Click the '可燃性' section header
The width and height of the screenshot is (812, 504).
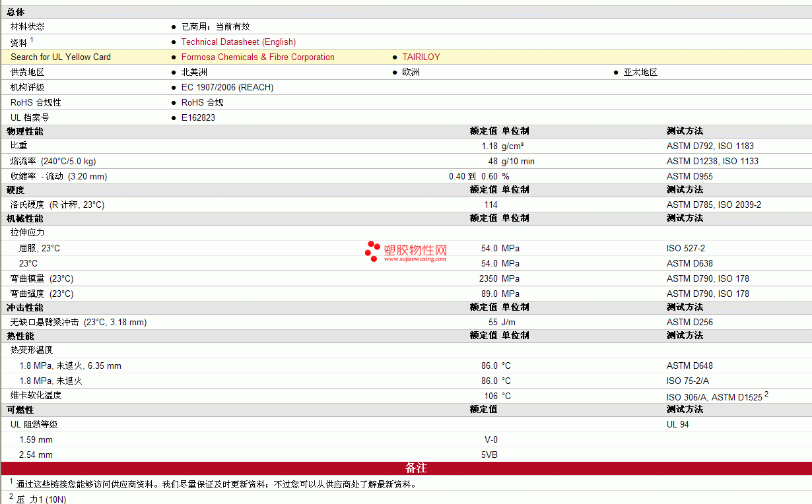(x=20, y=410)
